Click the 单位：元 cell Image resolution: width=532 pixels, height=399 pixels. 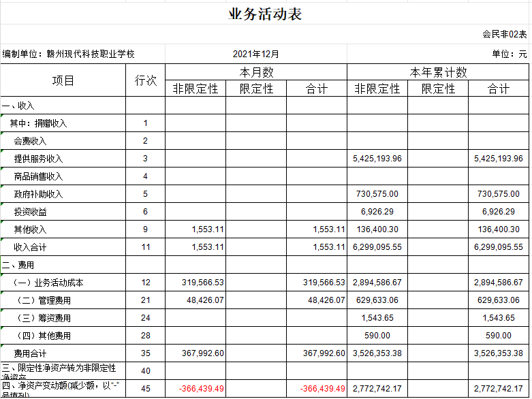pyautogui.click(x=510, y=54)
